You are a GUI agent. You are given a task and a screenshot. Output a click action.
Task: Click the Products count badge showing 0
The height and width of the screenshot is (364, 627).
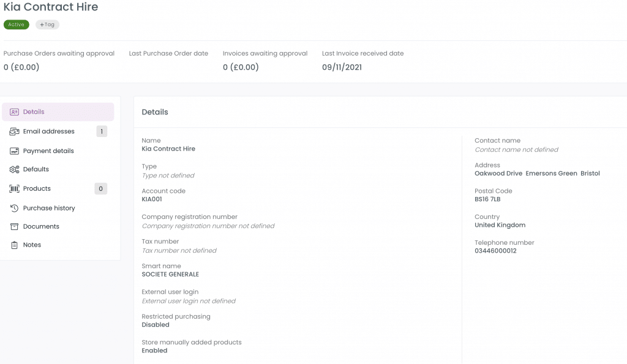point(101,188)
